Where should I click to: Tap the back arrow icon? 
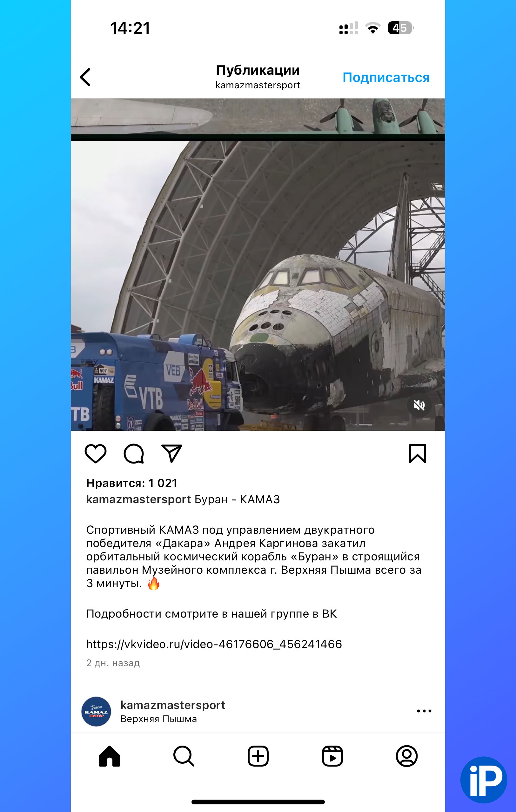85,77
